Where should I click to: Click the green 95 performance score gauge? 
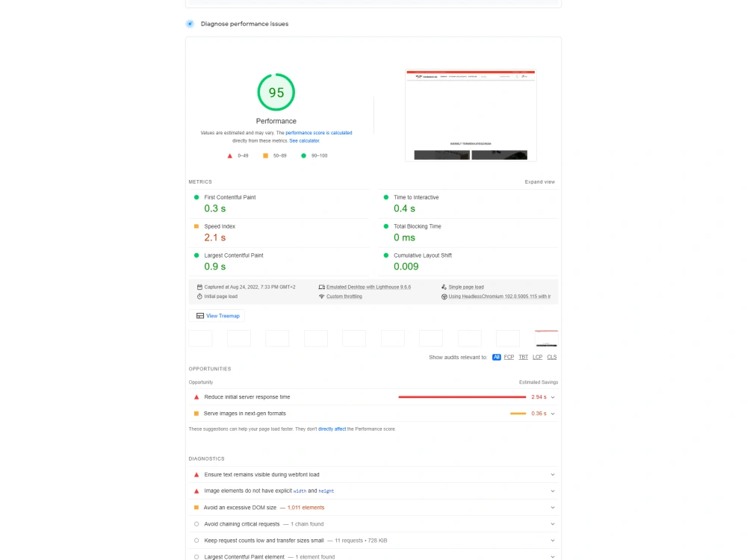coord(276,92)
